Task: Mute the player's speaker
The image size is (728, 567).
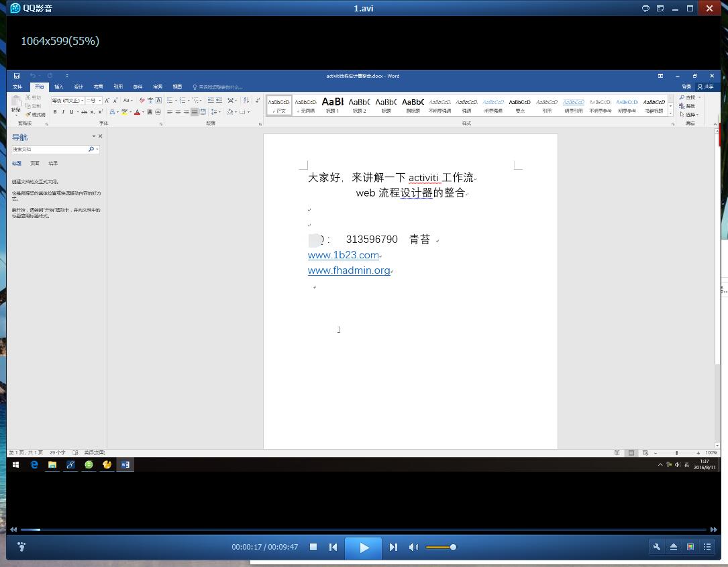Action: click(x=413, y=548)
